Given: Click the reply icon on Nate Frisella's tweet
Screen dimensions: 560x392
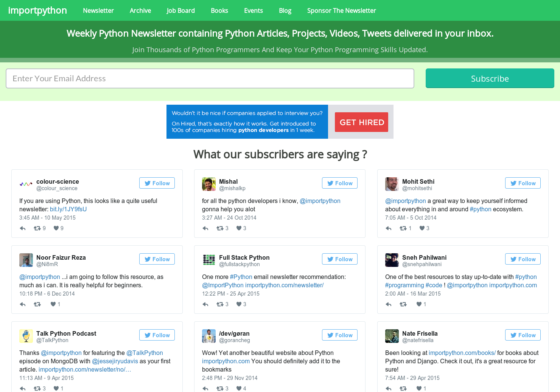Looking at the screenshot, I should pos(388,388).
